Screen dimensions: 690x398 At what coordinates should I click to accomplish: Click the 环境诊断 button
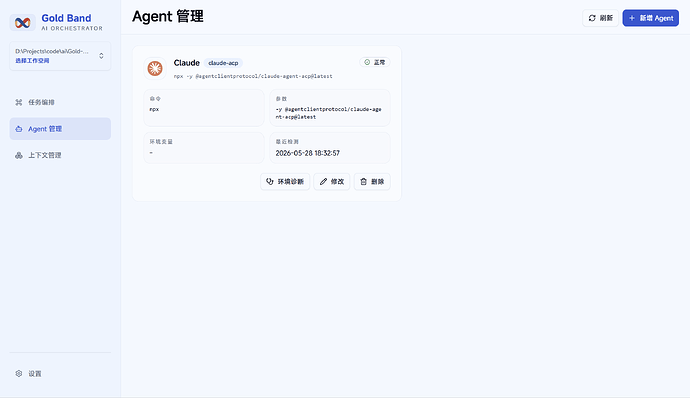coord(285,181)
